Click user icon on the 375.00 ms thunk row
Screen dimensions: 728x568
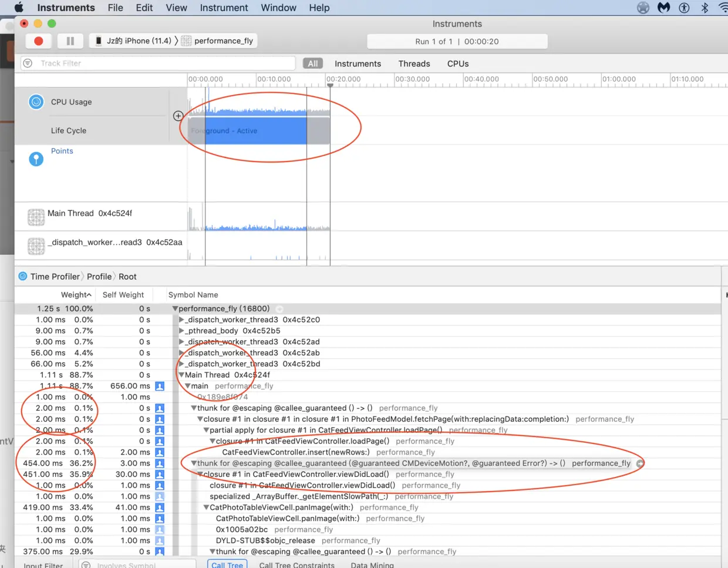160,552
